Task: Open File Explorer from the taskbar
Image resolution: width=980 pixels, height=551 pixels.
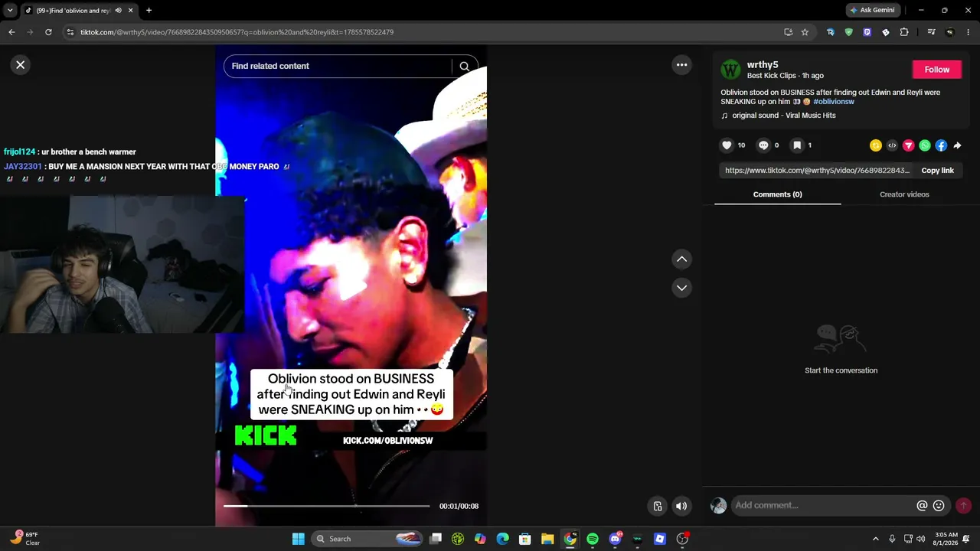Action: click(547, 539)
